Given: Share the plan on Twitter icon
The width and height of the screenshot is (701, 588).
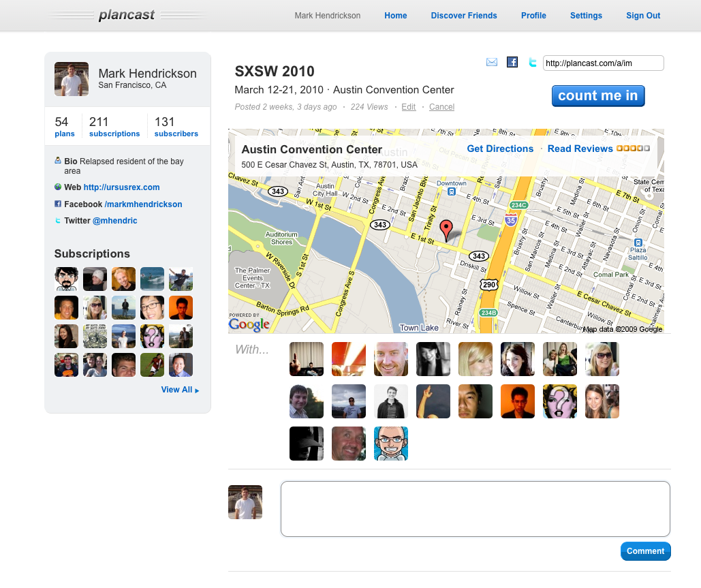Looking at the screenshot, I should coord(533,62).
